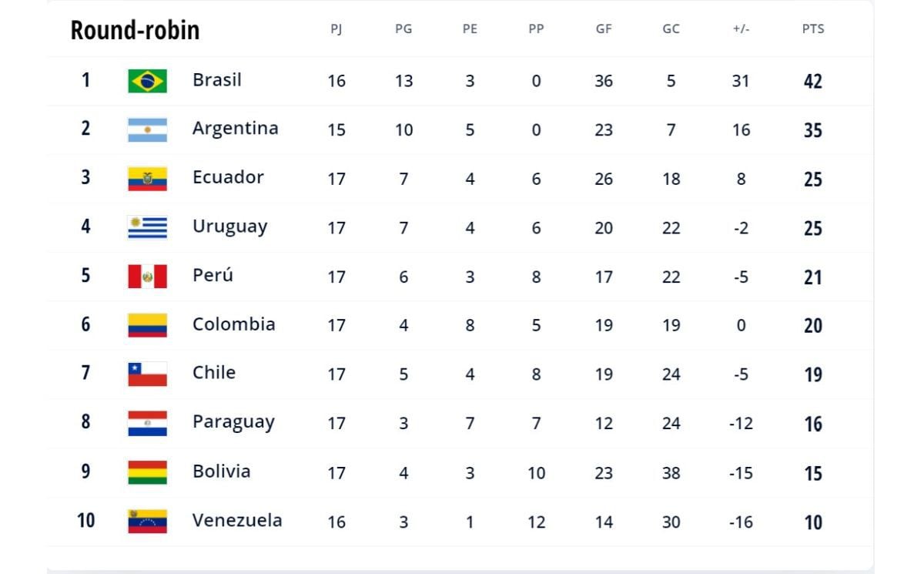924x574 pixels.
Task: Click the PJ column header
Action: (x=336, y=29)
